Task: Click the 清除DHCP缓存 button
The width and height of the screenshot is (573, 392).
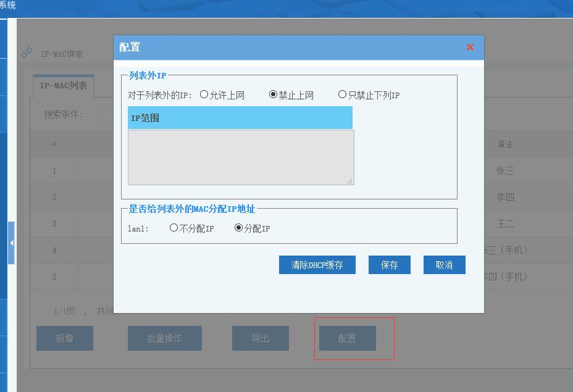Action: click(317, 264)
